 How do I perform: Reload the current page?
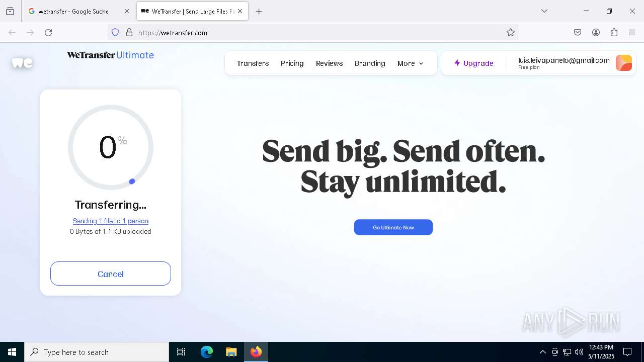click(48, 33)
